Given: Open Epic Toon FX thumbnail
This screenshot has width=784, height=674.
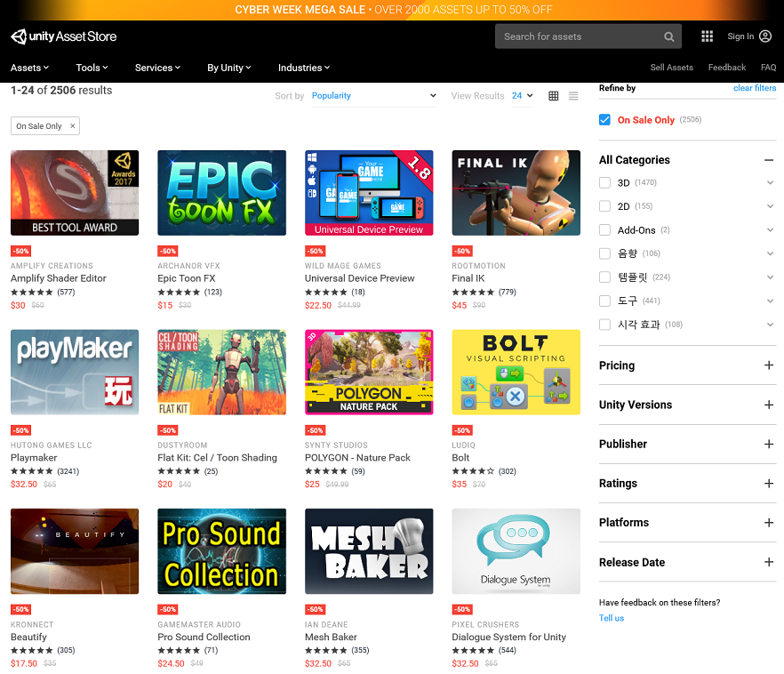Looking at the screenshot, I should point(222,193).
